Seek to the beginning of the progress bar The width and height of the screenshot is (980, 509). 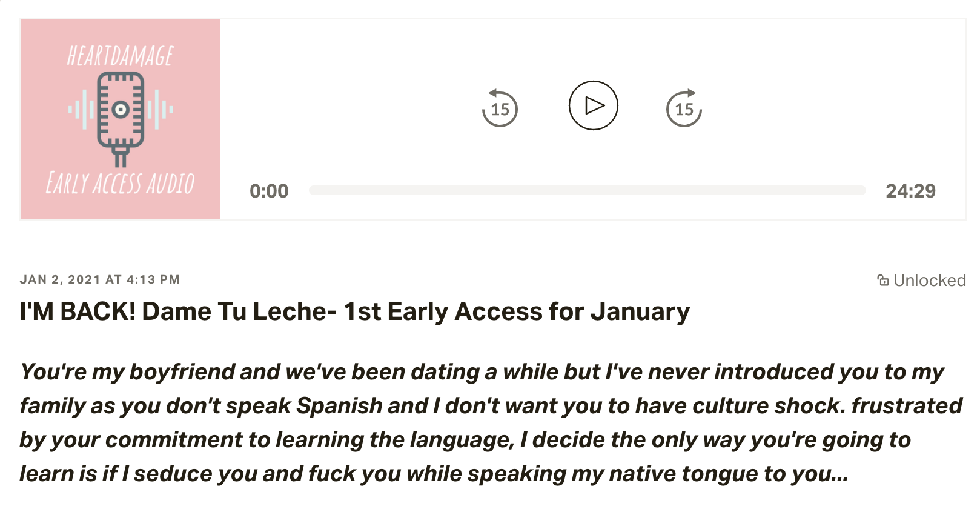click(x=311, y=190)
